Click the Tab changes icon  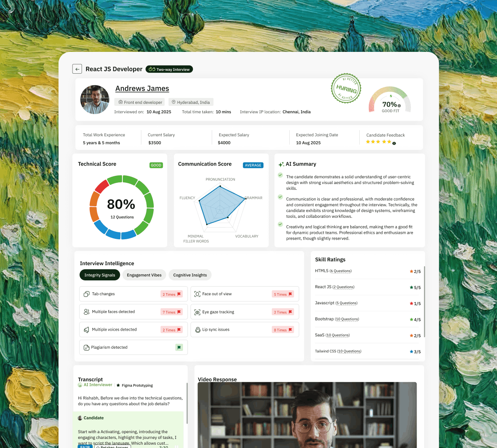[x=87, y=294]
